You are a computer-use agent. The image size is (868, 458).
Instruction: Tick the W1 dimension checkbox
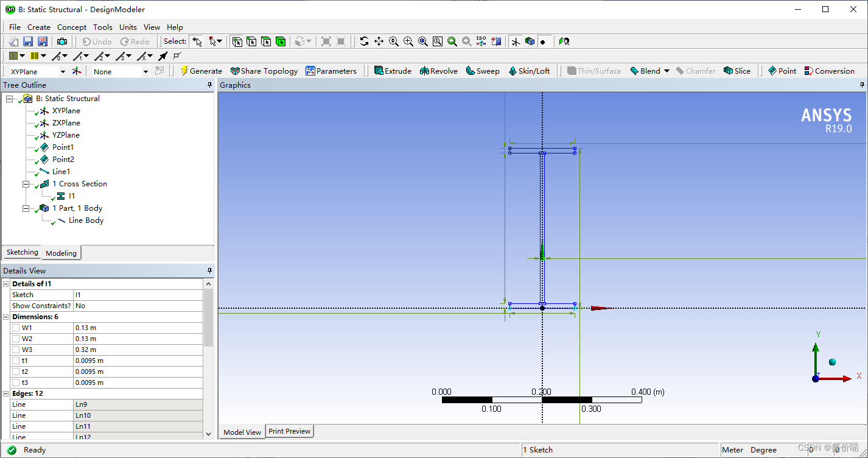pos(16,328)
